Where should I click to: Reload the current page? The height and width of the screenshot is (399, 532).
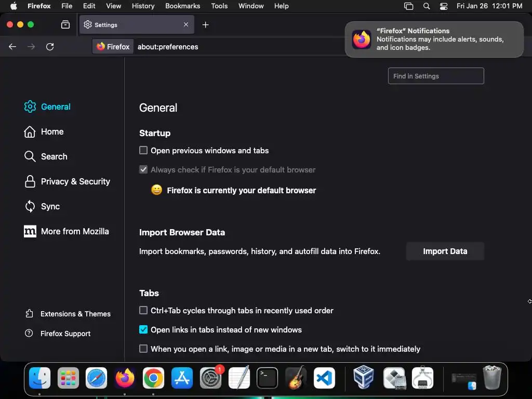tap(50, 46)
